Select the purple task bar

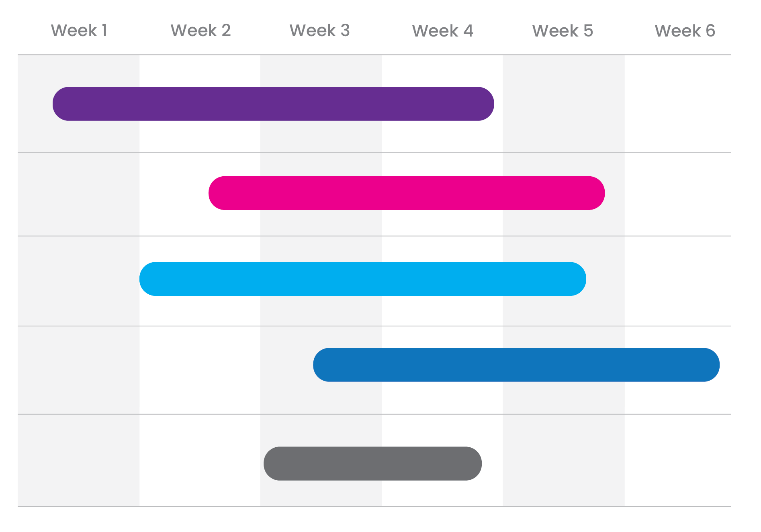tap(273, 104)
